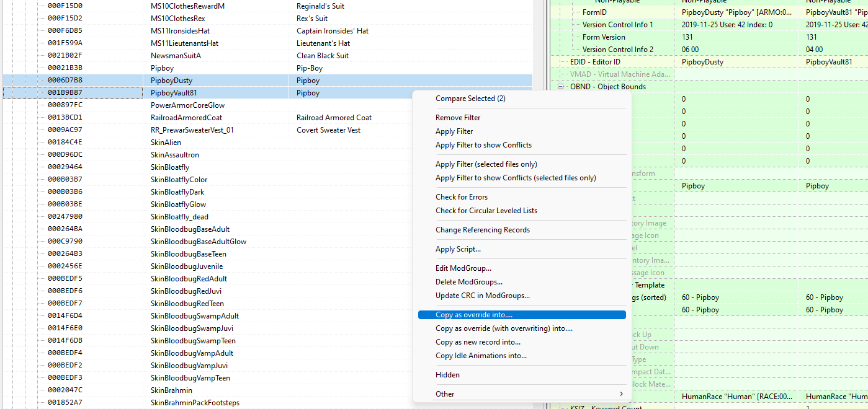Click HumanRace "Human" value in first column
Viewport: 868px width, 409px height.
coord(736,397)
